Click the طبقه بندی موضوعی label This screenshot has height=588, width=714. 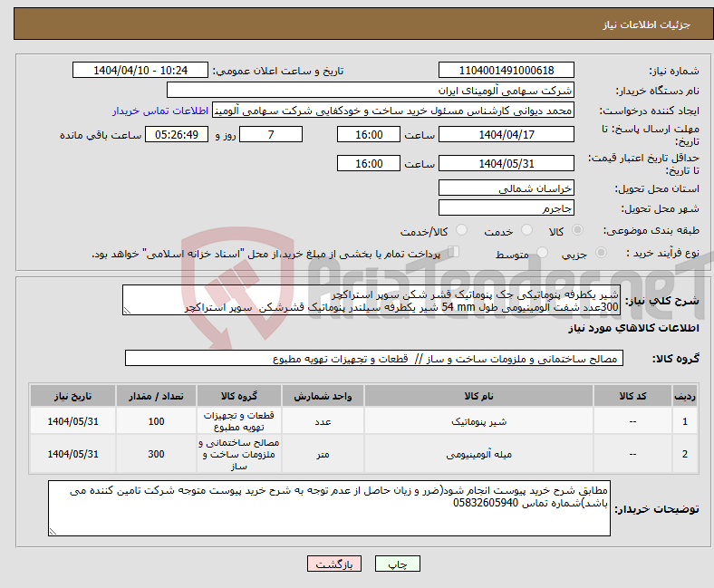pos(651,230)
